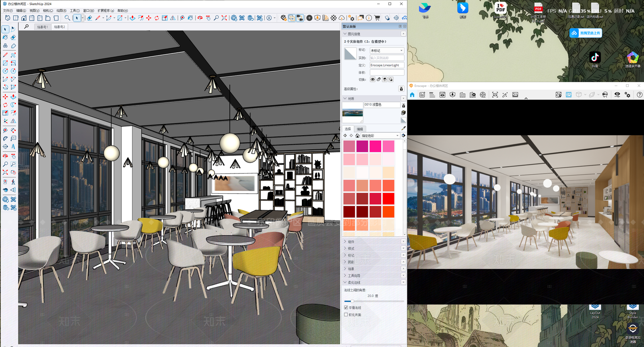The width and height of the screenshot is (644, 347).
Task: Switch to the 编辑 material edit tab
Action: coord(360,129)
